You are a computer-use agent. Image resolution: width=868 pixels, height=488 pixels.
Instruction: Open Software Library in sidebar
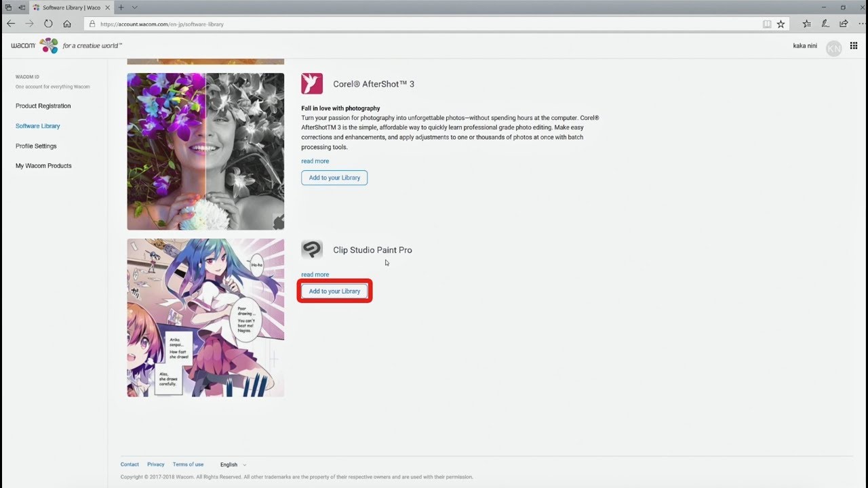tap(38, 126)
